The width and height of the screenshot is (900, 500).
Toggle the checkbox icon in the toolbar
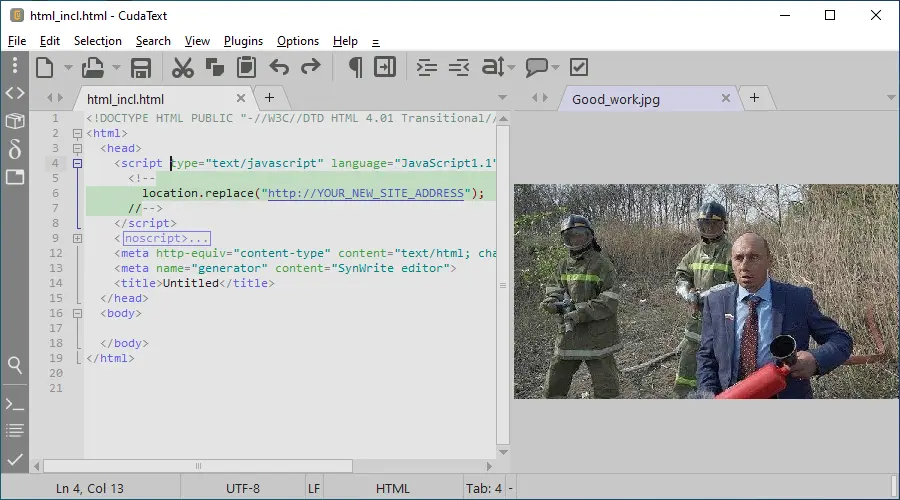579,67
